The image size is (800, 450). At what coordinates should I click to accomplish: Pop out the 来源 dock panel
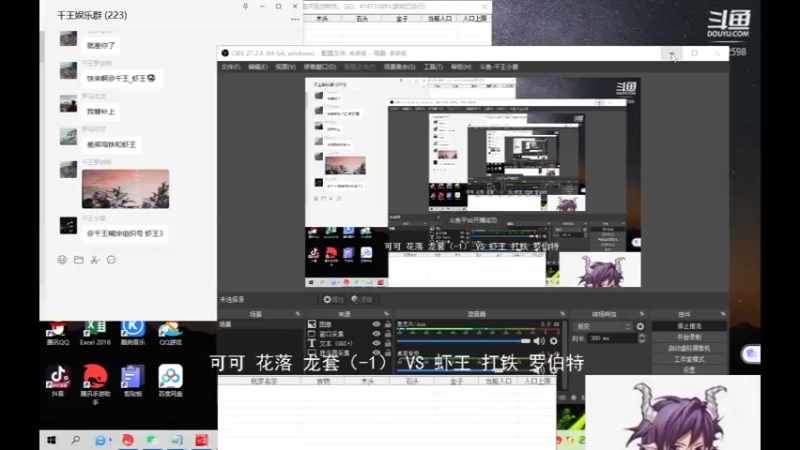pyautogui.click(x=386, y=314)
